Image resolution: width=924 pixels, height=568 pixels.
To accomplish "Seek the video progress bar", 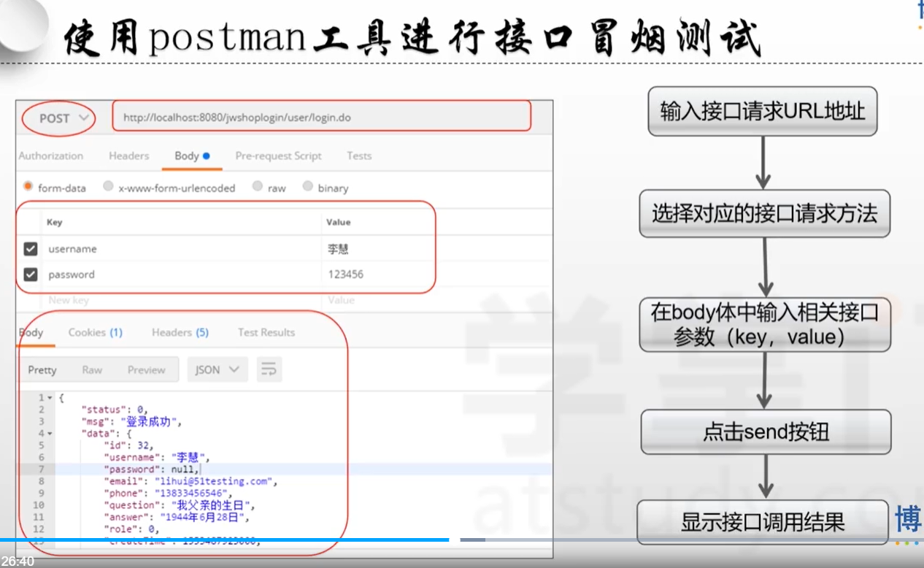I will pyautogui.click(x=462, y=540).
